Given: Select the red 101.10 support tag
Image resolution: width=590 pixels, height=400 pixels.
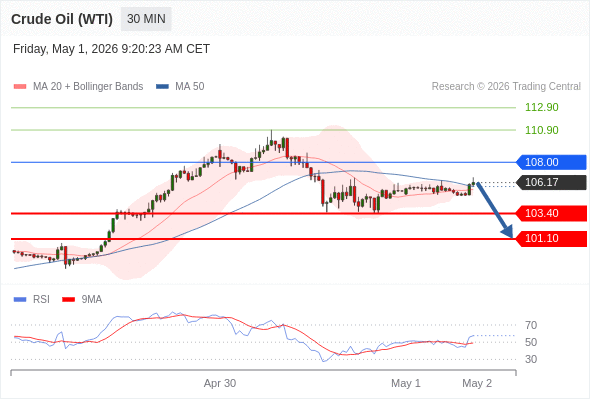Looking at the screenshot, I should (551, 239).
